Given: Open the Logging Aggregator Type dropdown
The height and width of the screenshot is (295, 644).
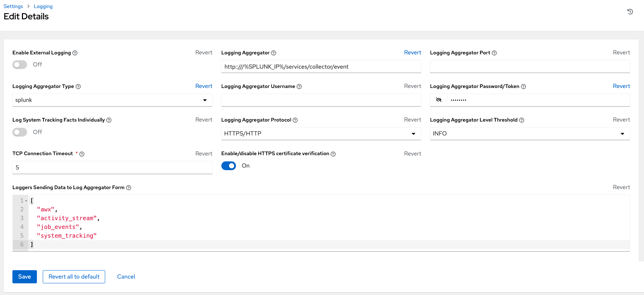Looking at the screenshot, I should (x=113, y=100).
